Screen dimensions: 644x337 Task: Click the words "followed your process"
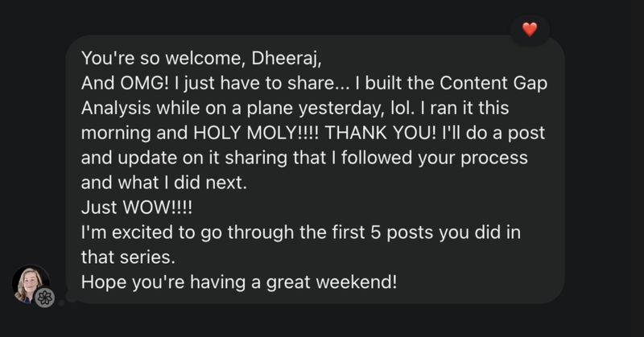click(x=435, y=158)
